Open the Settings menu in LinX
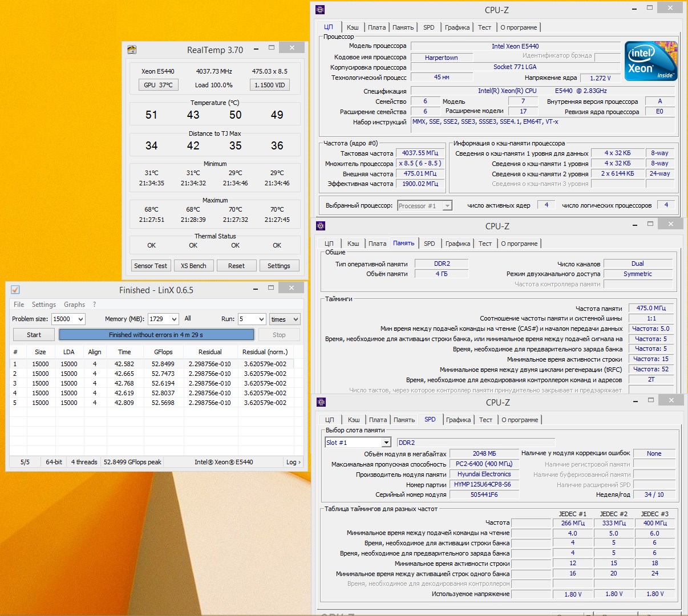Image resolution: width=688 pixels, height=616 pixels. click(44, 305)
